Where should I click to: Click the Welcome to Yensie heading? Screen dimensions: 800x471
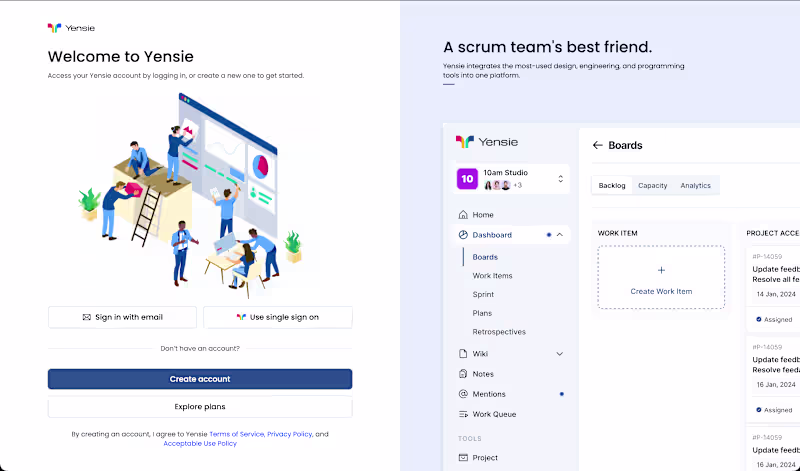pos(121,56)
